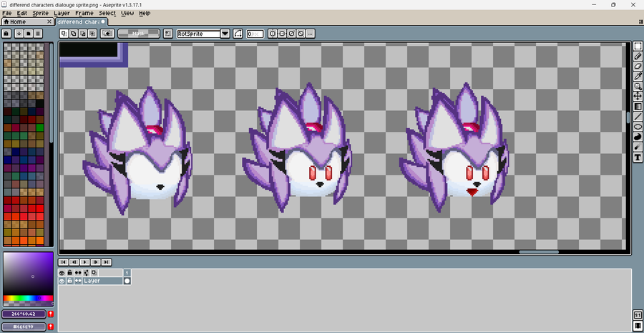Image resolution: width=644 pixels, height=333 pixels.
Task: Select the Move tool
Action: (638, 96)
